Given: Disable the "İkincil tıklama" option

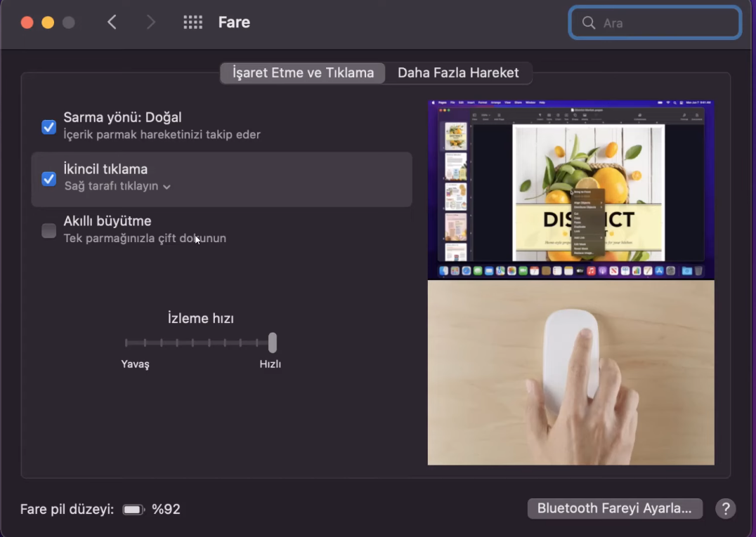Looking at the screenshot, I should (48, 179).
